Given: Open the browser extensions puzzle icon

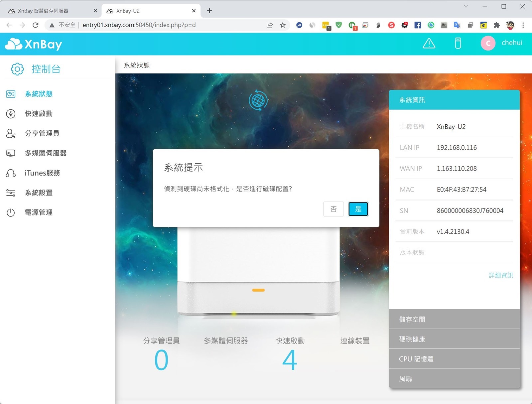Looking at the screenshot, I should [x=497, y=25].
